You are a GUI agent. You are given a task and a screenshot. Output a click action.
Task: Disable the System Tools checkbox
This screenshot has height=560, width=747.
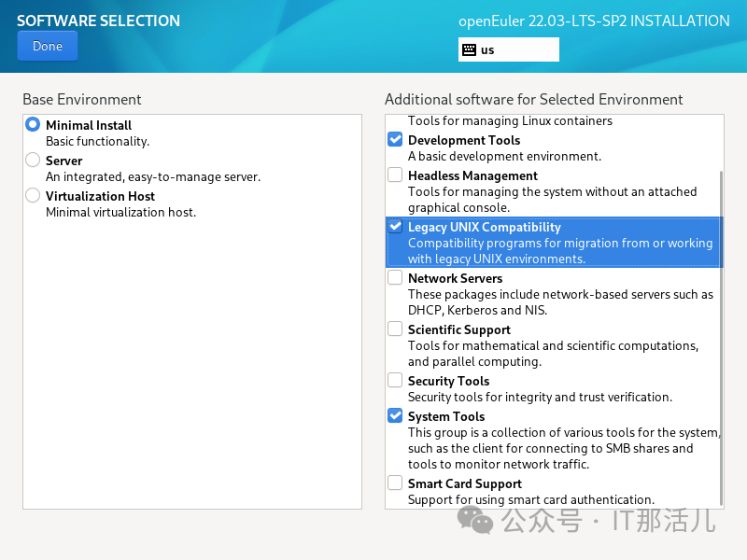pyautogui.click(x=395, y=416)
